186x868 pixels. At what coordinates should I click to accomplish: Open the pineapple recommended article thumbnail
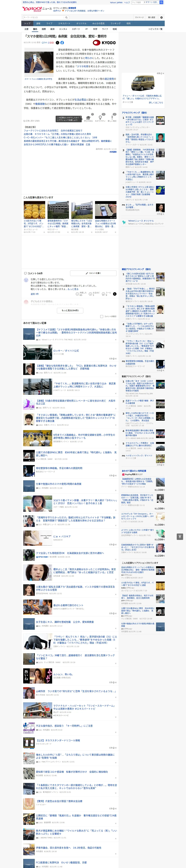point(34,210)
